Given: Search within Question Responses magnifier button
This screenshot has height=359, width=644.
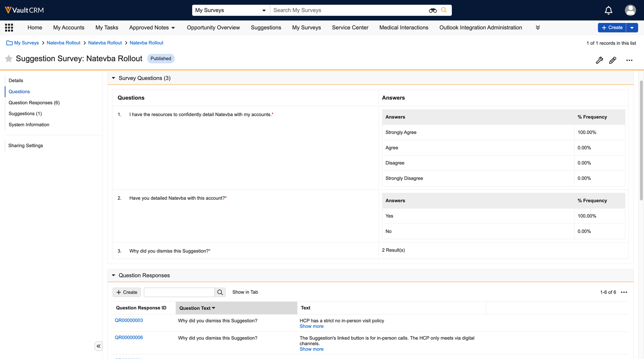Looking at the screenshot, I should [x=220, y=292].
